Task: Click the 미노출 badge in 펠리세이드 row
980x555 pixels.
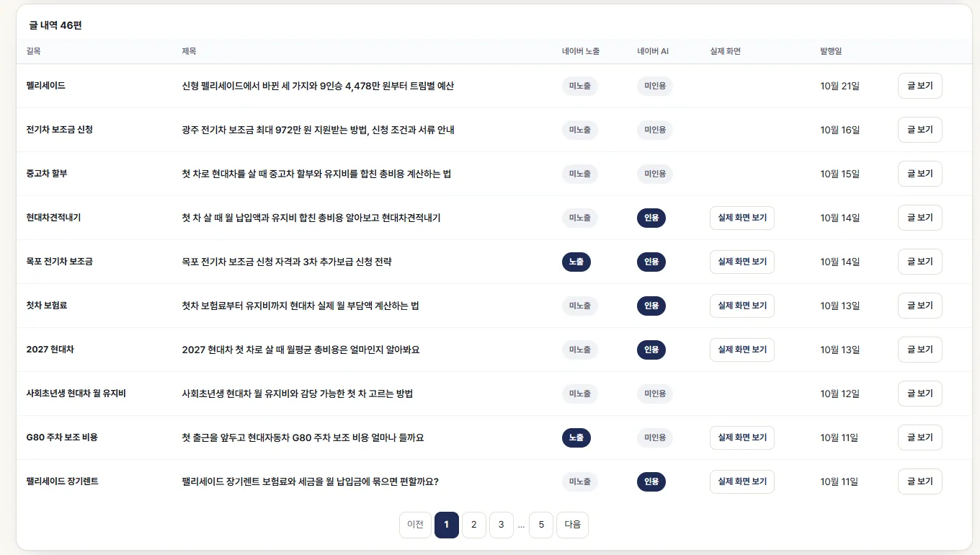Action: (580, 86)
